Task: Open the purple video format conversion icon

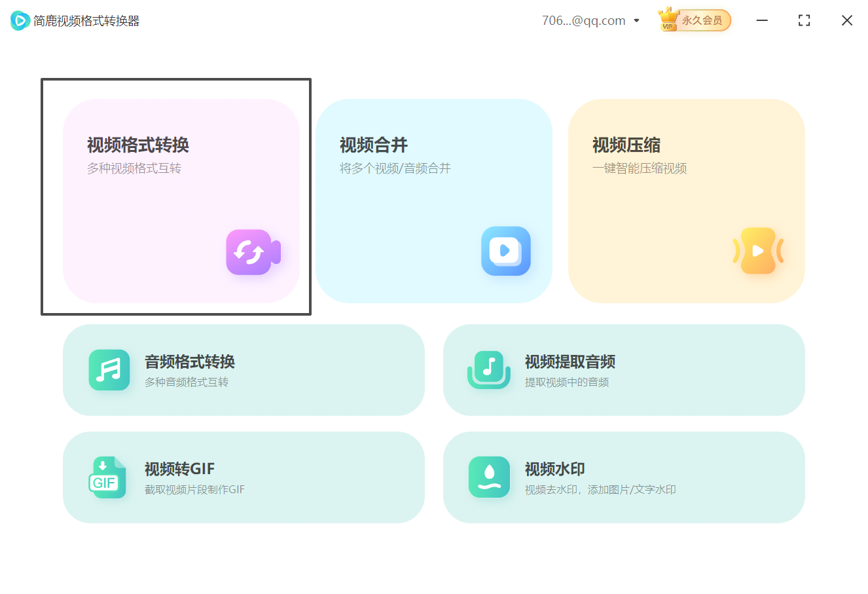Action: 253,252
